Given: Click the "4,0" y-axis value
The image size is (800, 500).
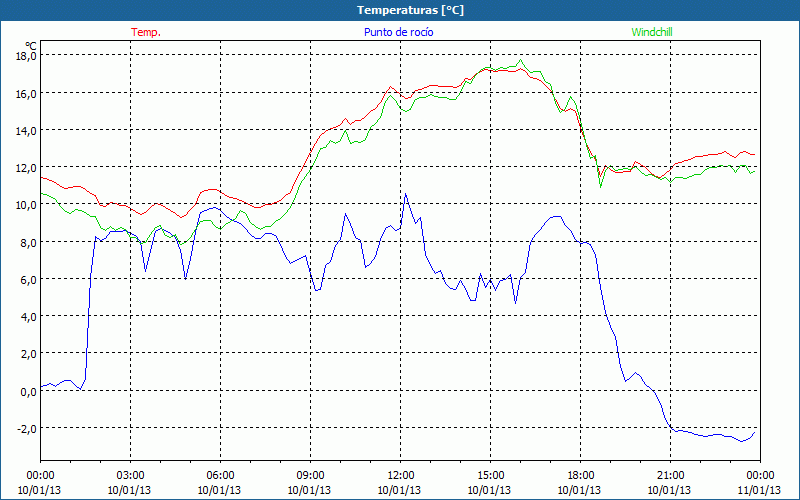Looking at the screenshot, I should pyautogui.click(x=28, y=317).
